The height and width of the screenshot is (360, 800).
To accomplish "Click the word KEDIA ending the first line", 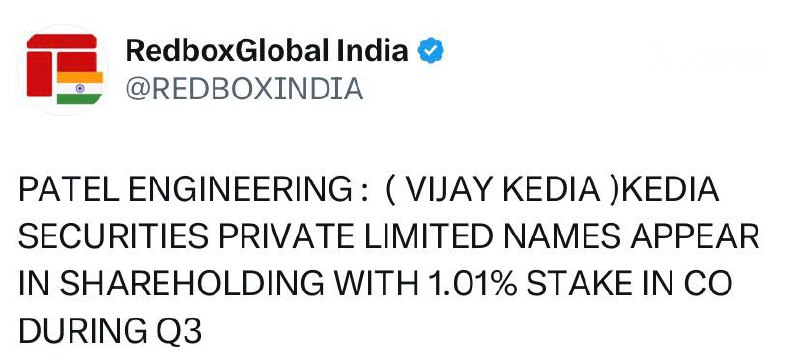I will [x=671, y=191].
